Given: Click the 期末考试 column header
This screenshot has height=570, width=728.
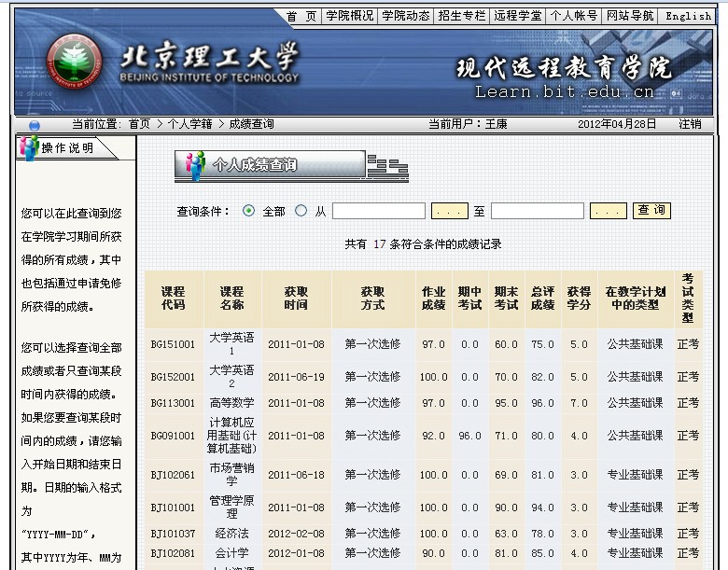Looking at the screenshot, I should 506,299.
